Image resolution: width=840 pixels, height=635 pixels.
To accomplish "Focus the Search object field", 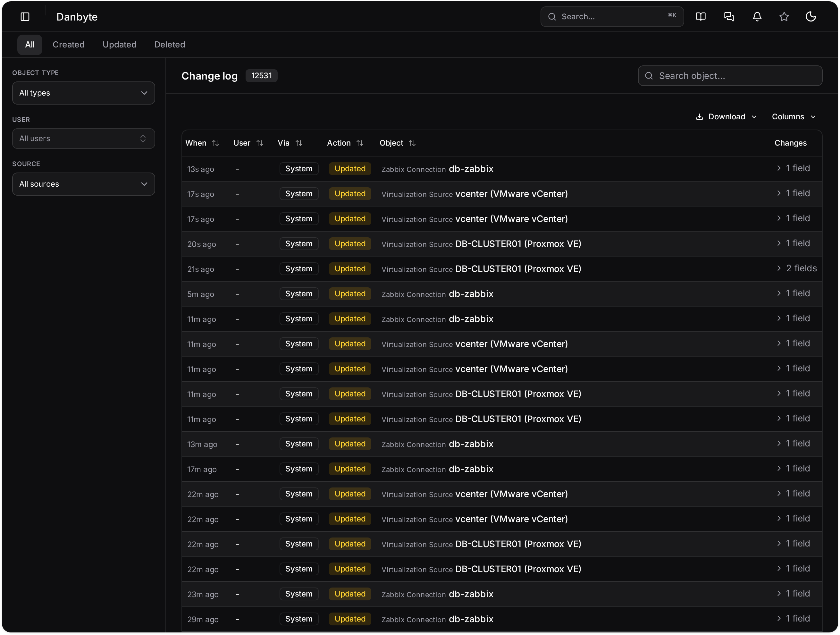I will pyautogui.click(x=730, y=76).
